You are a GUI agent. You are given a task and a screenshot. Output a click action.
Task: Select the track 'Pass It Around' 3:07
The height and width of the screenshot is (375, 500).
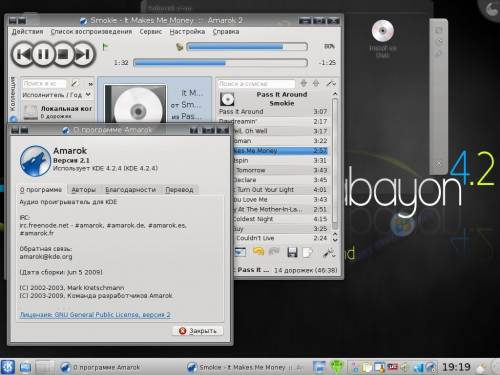click(x=273, y=112)
